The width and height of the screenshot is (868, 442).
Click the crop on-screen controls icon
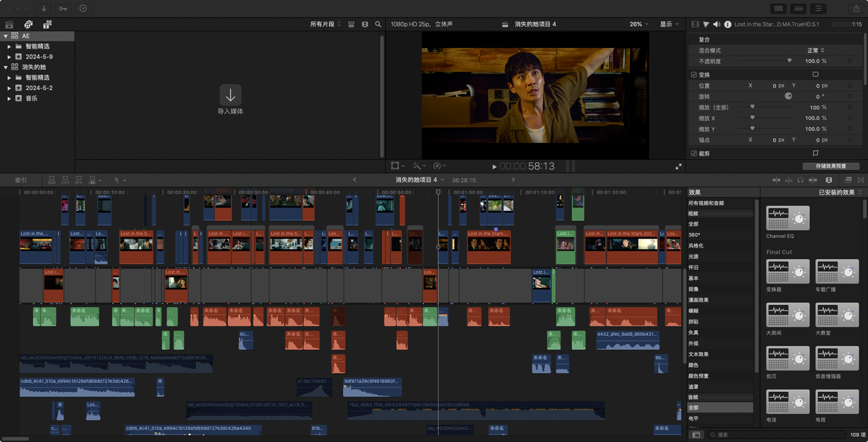click(816, 153)
